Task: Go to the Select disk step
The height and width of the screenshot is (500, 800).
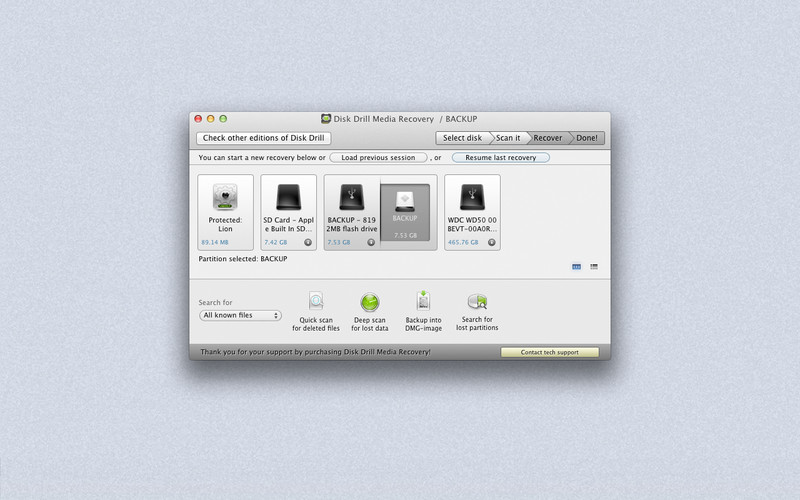Action: coord(462,138)
